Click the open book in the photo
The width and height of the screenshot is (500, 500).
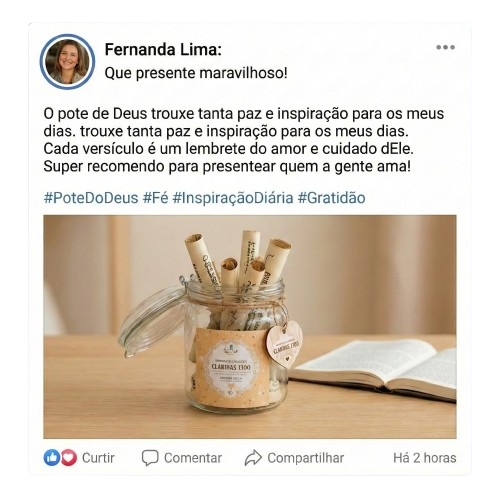click(372, 369)
